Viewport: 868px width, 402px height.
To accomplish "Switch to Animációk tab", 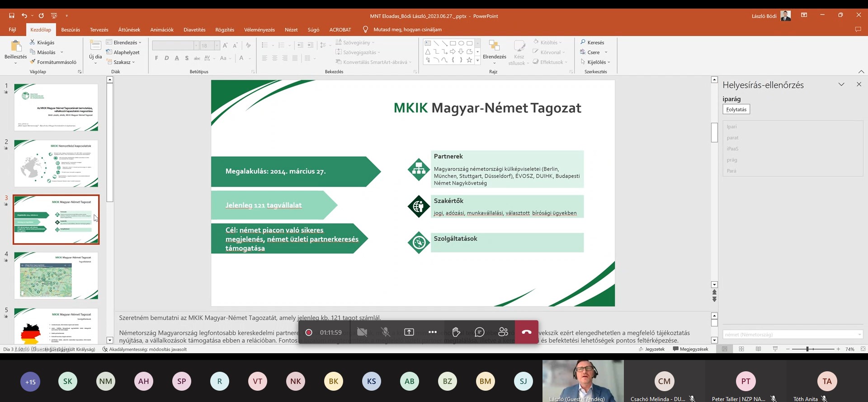I will (x=162, y=30).
